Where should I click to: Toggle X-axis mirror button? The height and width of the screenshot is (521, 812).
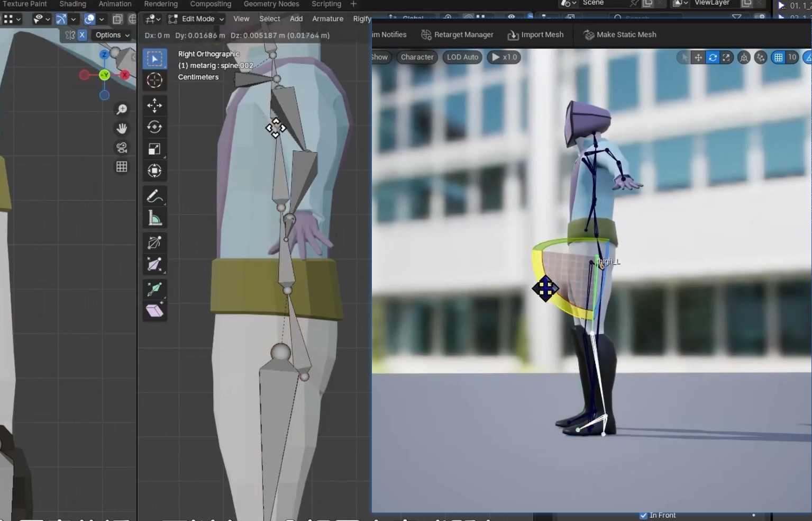pyautogui.click(x=82, y=35)
